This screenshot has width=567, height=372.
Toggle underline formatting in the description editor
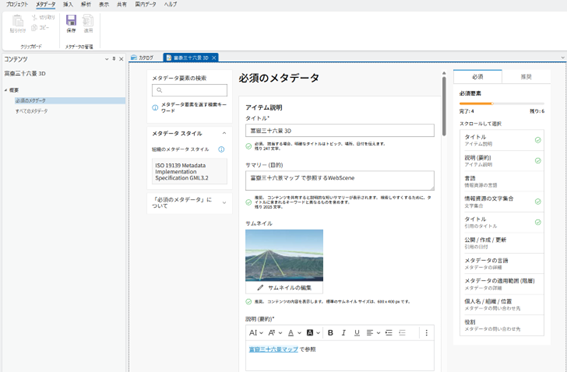tap(357, 333)
